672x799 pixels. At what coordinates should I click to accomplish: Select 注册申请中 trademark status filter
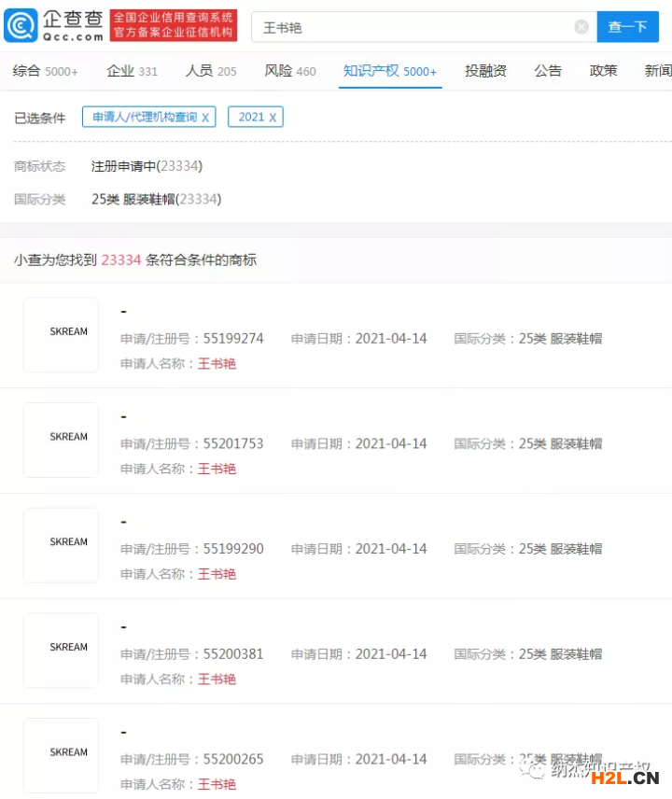(147, 166)
